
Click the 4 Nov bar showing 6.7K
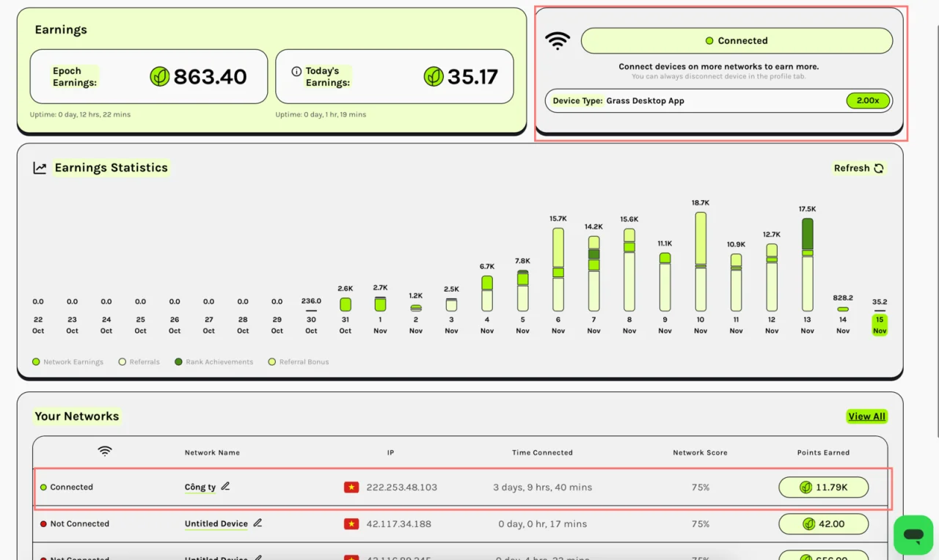[x=487, y=294]
